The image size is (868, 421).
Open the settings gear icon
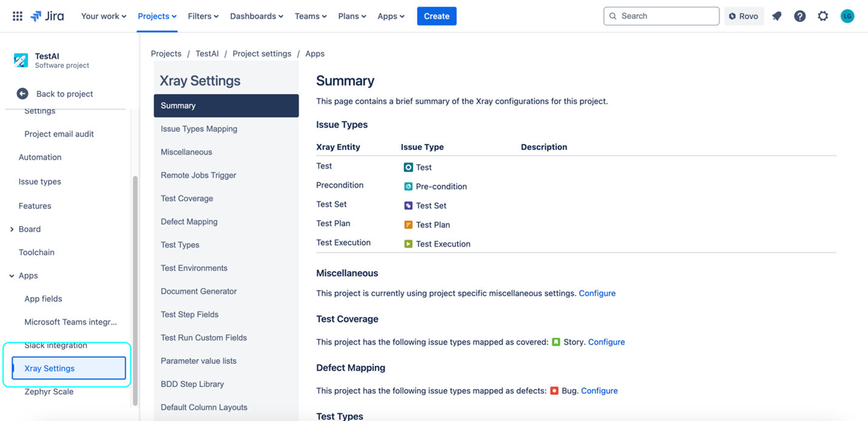(823, 16)
